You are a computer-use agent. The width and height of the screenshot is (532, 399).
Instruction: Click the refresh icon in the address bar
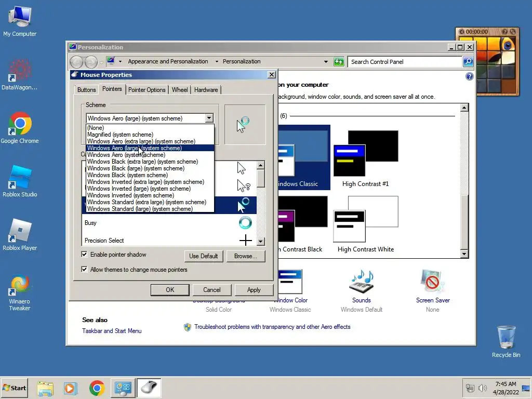[339, 62]
